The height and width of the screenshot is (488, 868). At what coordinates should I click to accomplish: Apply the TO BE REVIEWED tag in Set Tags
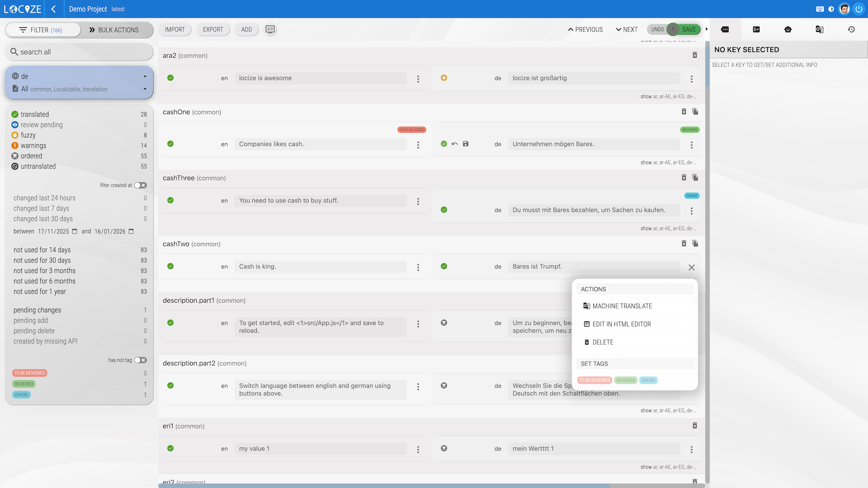point(594,380)
